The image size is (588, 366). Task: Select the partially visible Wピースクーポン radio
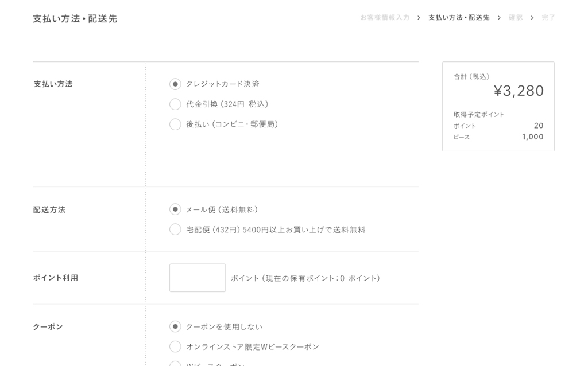pos(175,363)
